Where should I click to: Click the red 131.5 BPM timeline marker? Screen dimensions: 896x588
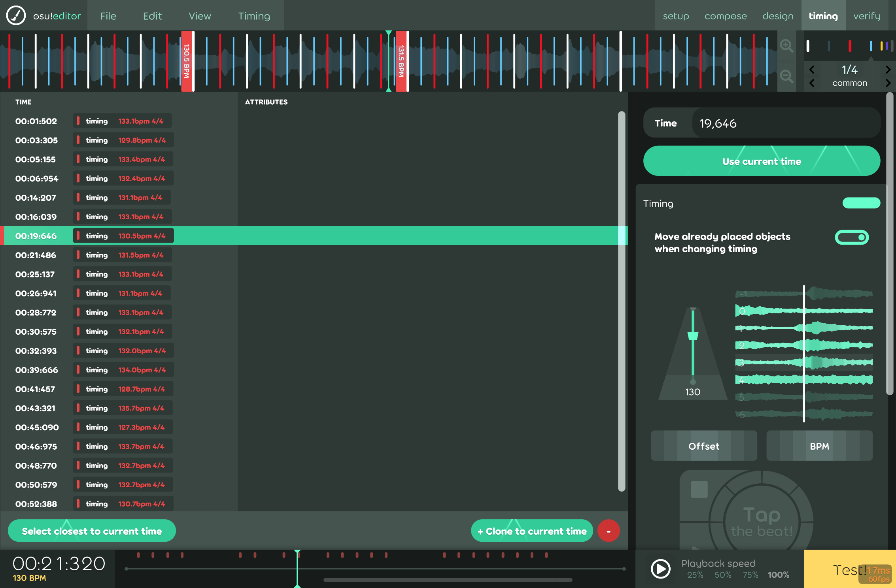[x=401, y=61]
